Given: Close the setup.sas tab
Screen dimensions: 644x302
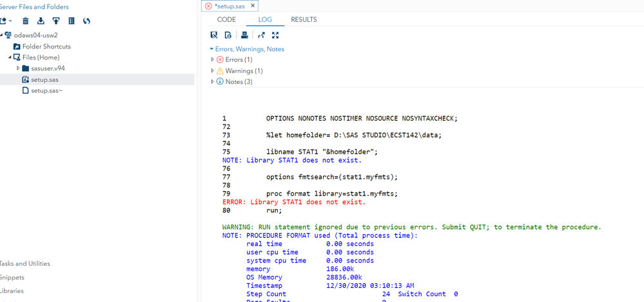Looking at the screenshot, I should point(253,6).
